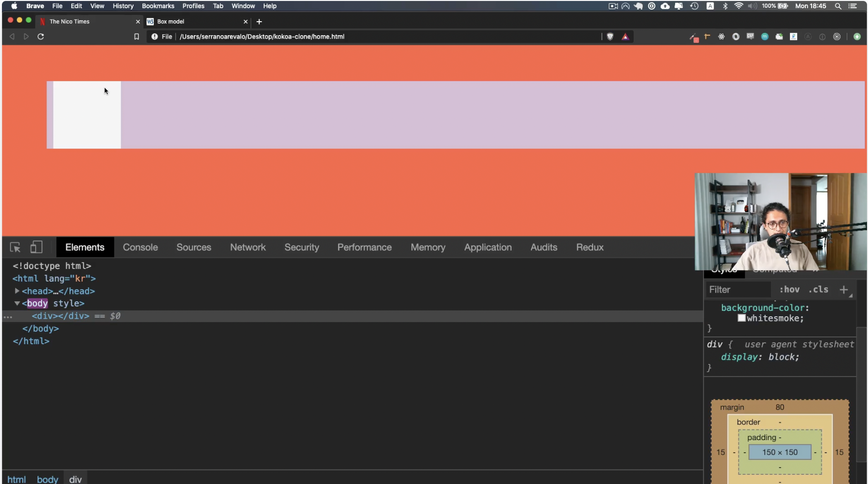Switch to the Console tab
This screenshot has height=484, width=868.
[140, 247]
